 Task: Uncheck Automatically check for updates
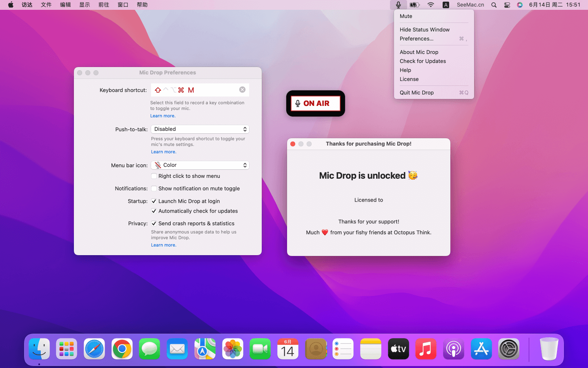[x=154, y=211]
